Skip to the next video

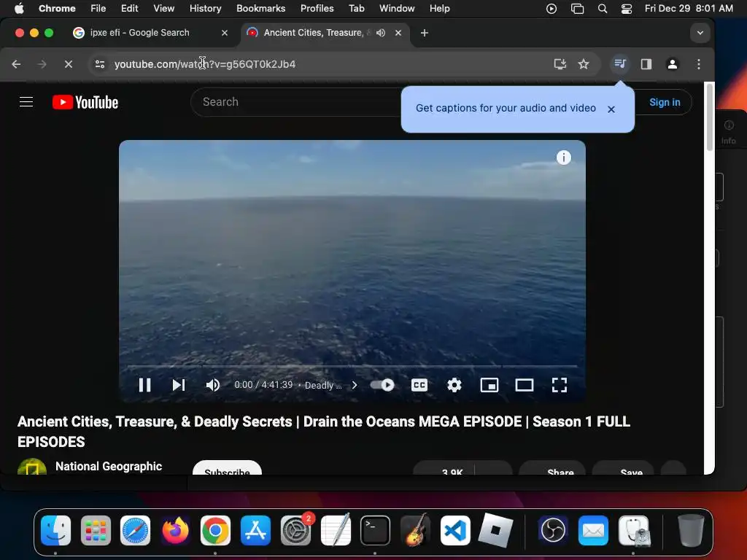(x=179, y=385)
